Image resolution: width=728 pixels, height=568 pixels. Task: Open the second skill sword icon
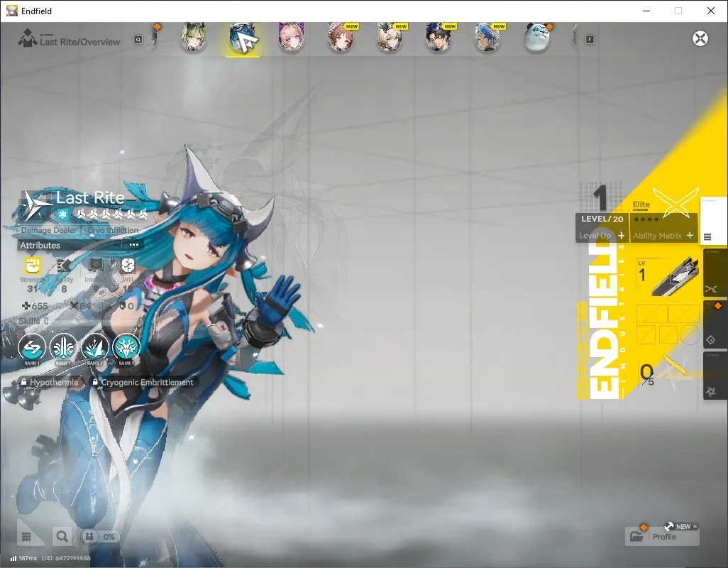(64, 347)
